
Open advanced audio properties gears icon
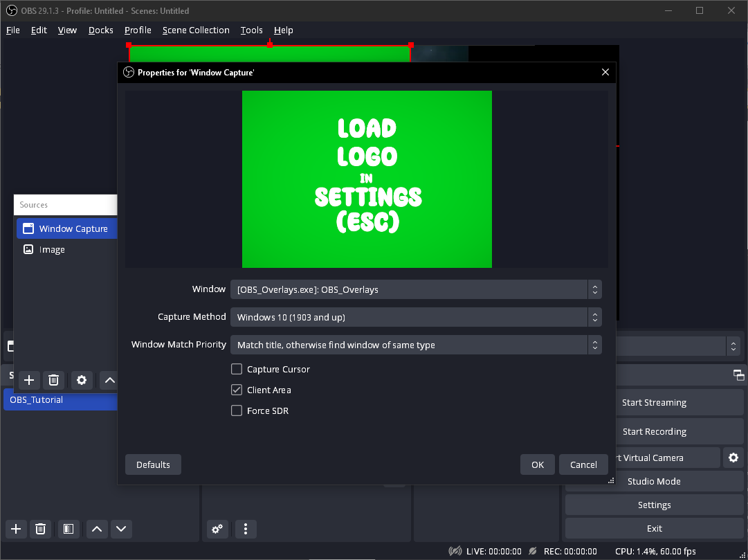[x=217, y=529]
